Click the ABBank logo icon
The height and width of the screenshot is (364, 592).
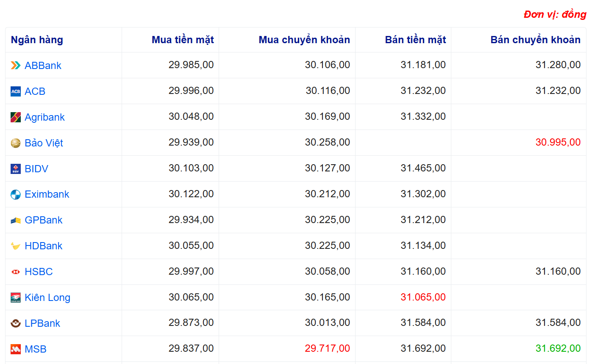16,65
